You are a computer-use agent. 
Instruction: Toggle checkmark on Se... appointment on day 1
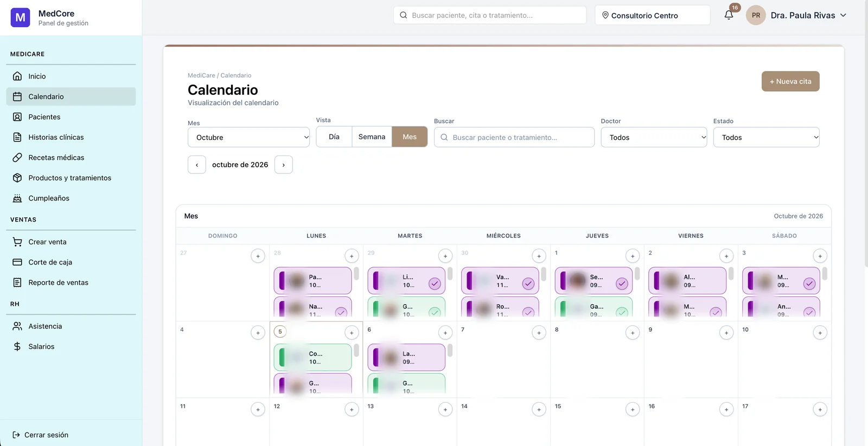622,283
